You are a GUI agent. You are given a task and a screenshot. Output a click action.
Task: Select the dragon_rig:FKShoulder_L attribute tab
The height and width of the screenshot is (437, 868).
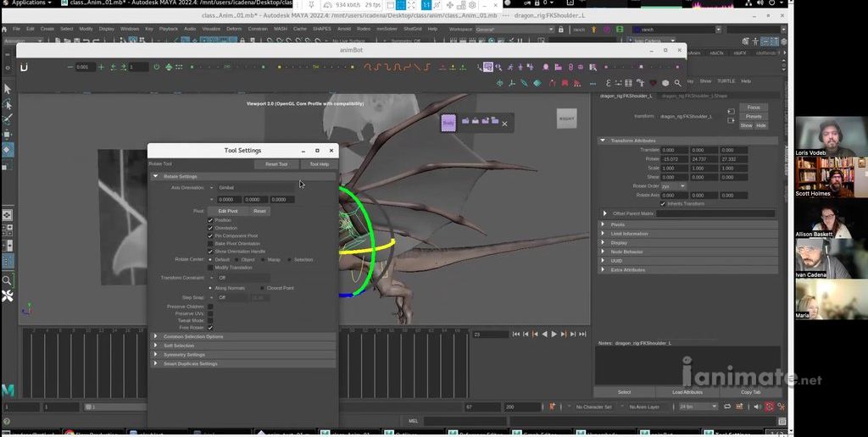[x=626, y=96]
